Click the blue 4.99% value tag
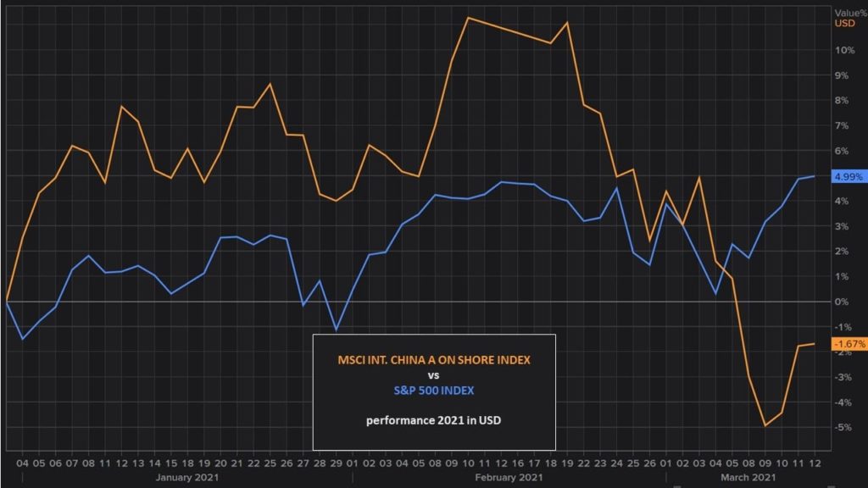 click(849, 176)
